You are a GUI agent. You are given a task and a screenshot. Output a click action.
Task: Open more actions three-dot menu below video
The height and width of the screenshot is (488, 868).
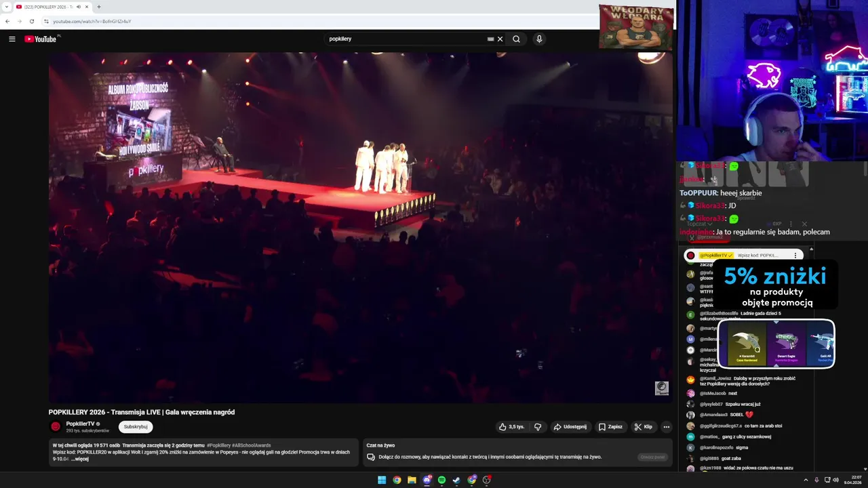click(x=667, y=427)
